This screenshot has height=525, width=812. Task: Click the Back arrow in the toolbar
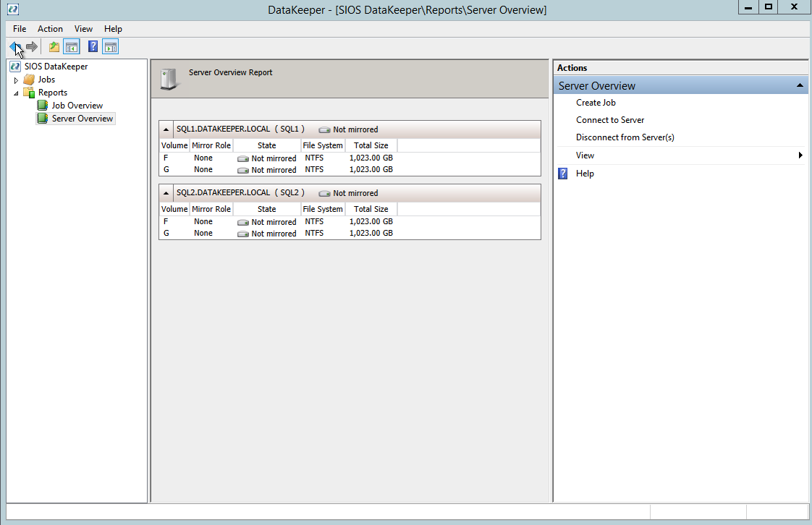(15, 47)
